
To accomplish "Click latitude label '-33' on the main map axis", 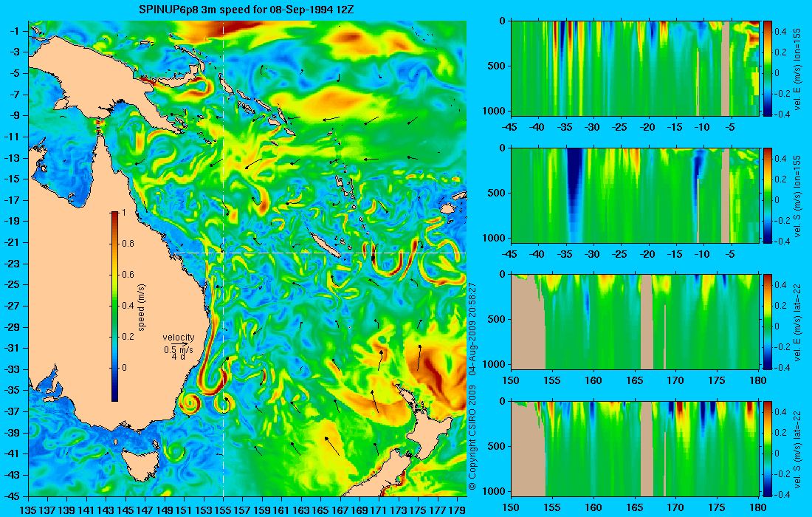I will click(x=13, y=369).
